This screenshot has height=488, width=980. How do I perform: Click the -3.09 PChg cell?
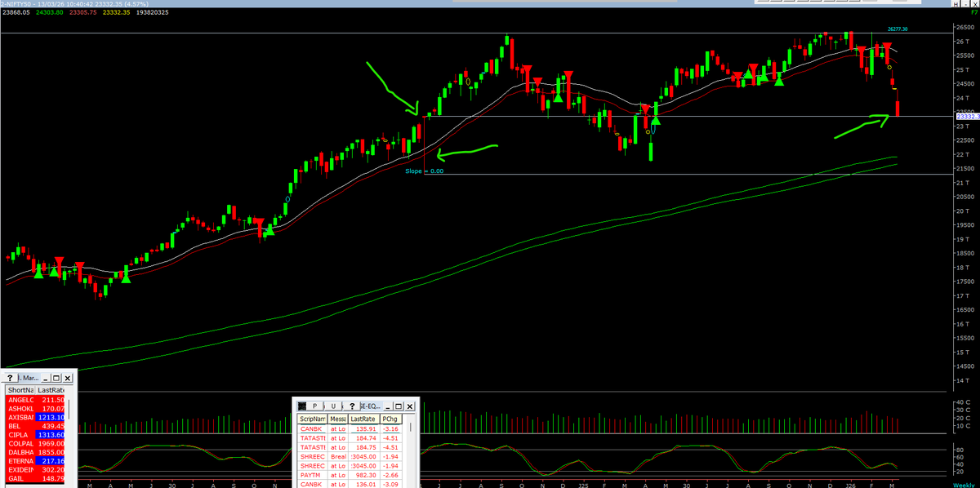[390, 484]
